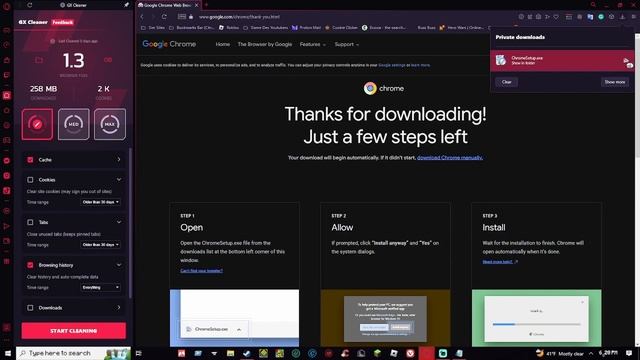Click the padlock site info icon

point(191,17)
